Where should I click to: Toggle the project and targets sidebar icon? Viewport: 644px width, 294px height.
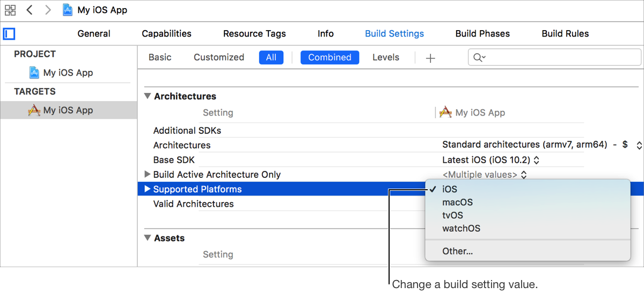coord(9,34)
